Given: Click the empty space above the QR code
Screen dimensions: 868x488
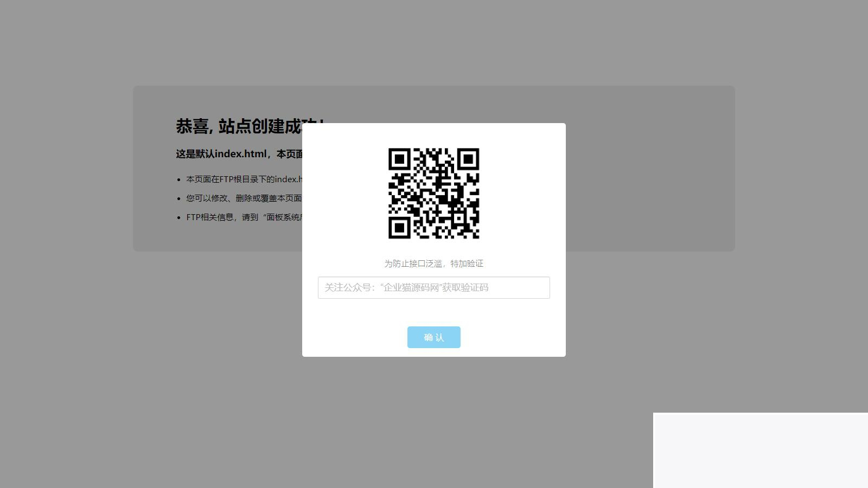Looking at the screenshot, I should tap(433, 136).
